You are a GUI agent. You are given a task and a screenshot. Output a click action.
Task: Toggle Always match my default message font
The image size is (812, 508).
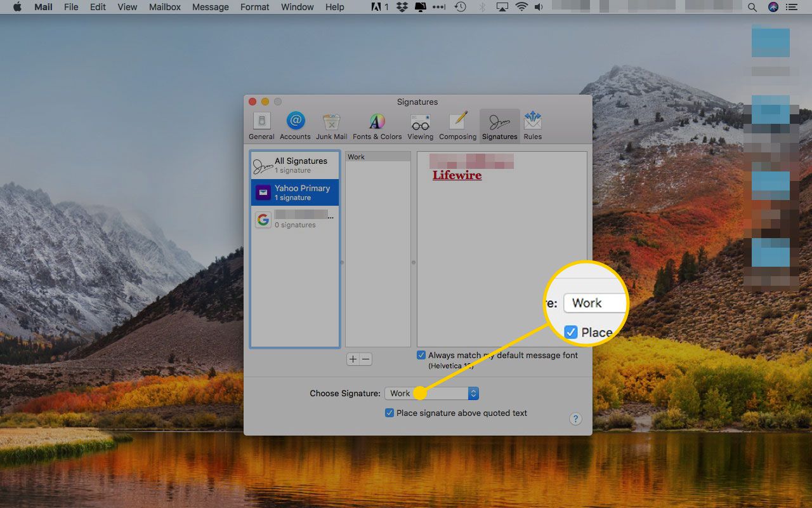[421, 356]
